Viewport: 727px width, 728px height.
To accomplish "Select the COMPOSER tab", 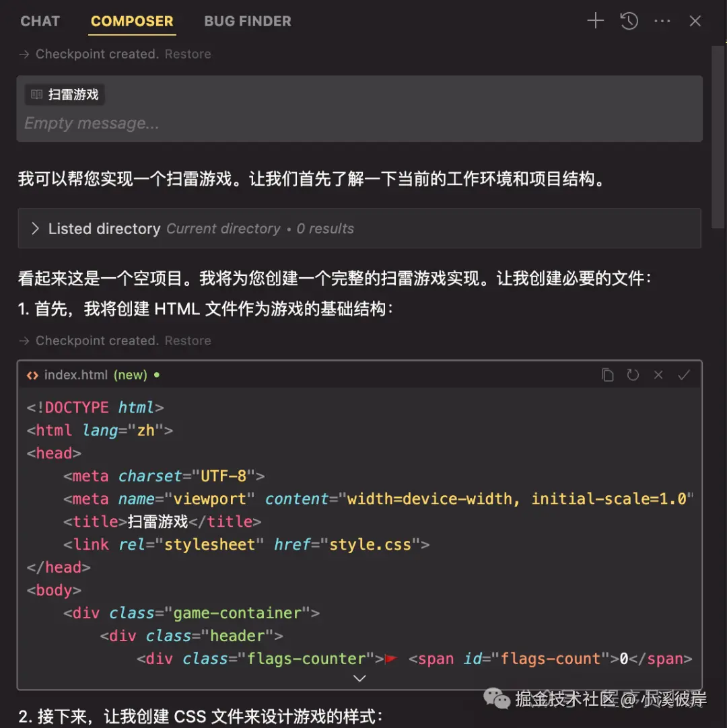I will click(x=132, y=21).
